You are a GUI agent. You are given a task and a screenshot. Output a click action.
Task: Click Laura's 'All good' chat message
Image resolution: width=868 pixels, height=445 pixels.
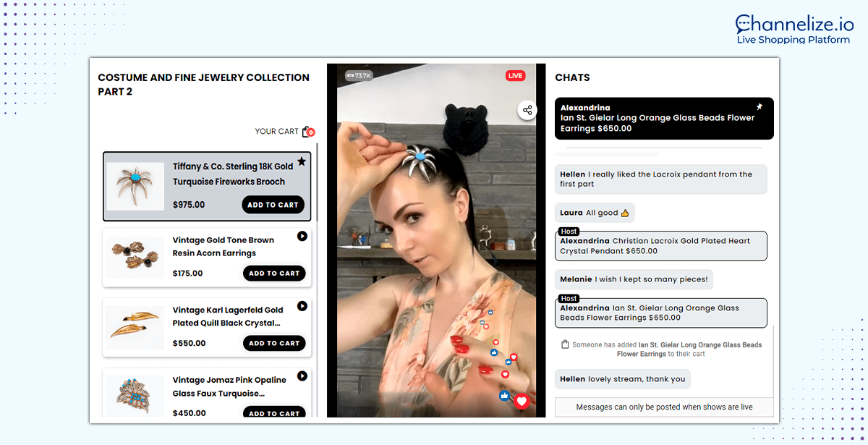point(595,213)
